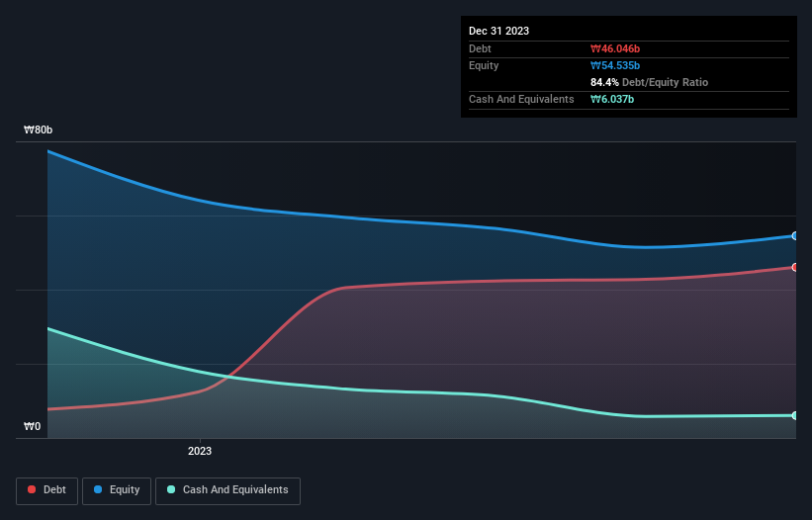
Task: Click the ₩0 y-axis label
Action: point(32,426)
